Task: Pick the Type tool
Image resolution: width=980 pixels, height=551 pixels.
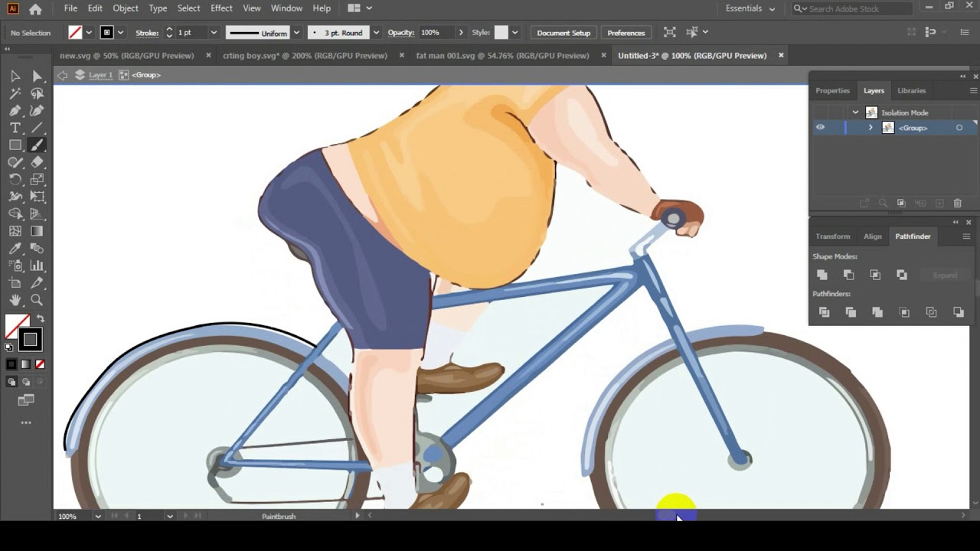Action: coord(15,128)
